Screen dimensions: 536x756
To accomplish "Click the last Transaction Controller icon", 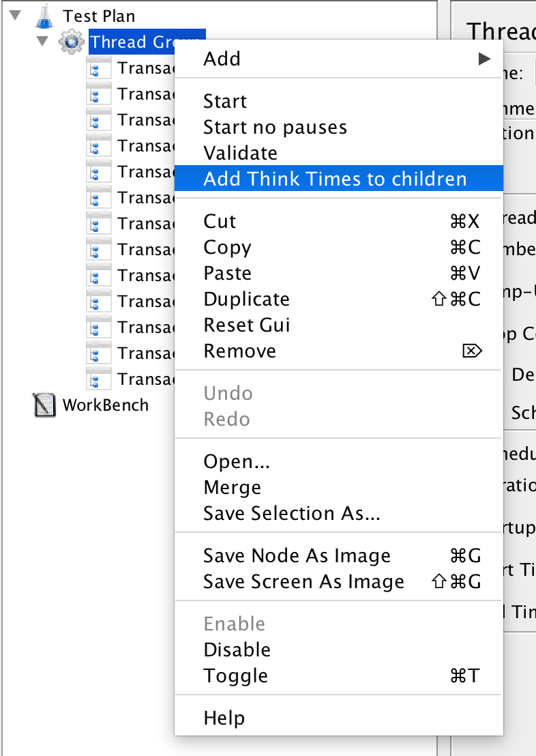I will [x=99, y=379].
